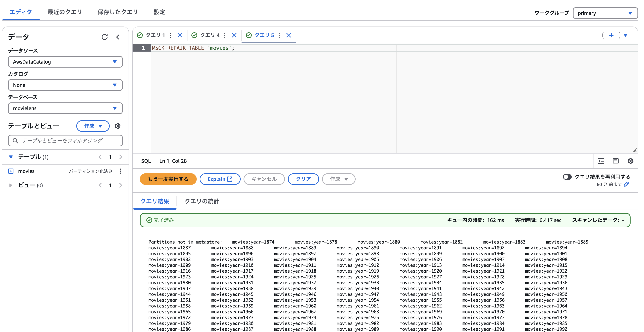Click the movies:year=1874 partition entry
This screenshot has height=332, width=644.
click(x=253, y=242)
